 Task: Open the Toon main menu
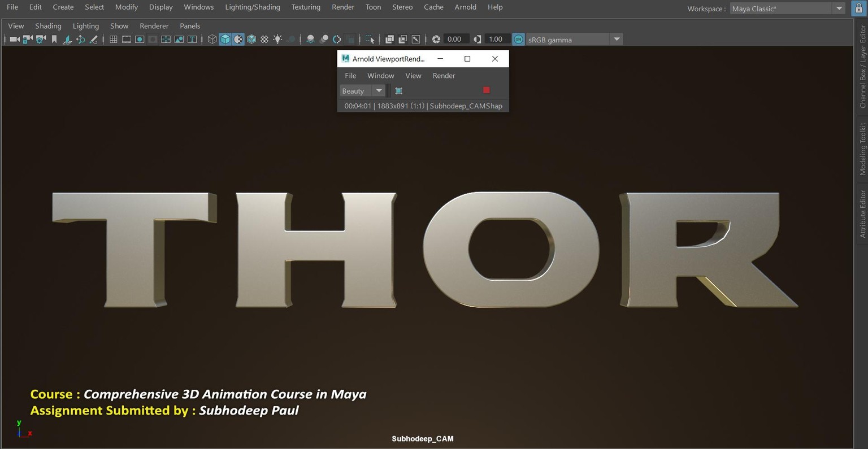coord(373,7)
